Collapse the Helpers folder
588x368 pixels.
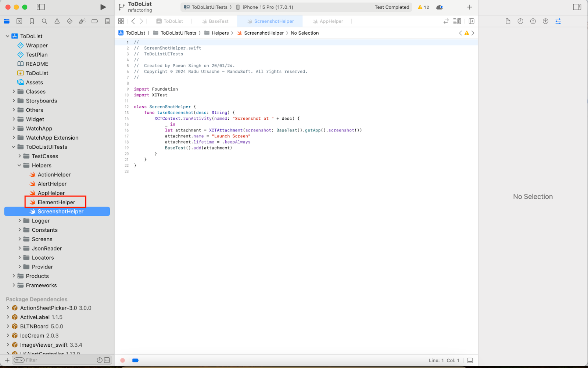(19, 165)
